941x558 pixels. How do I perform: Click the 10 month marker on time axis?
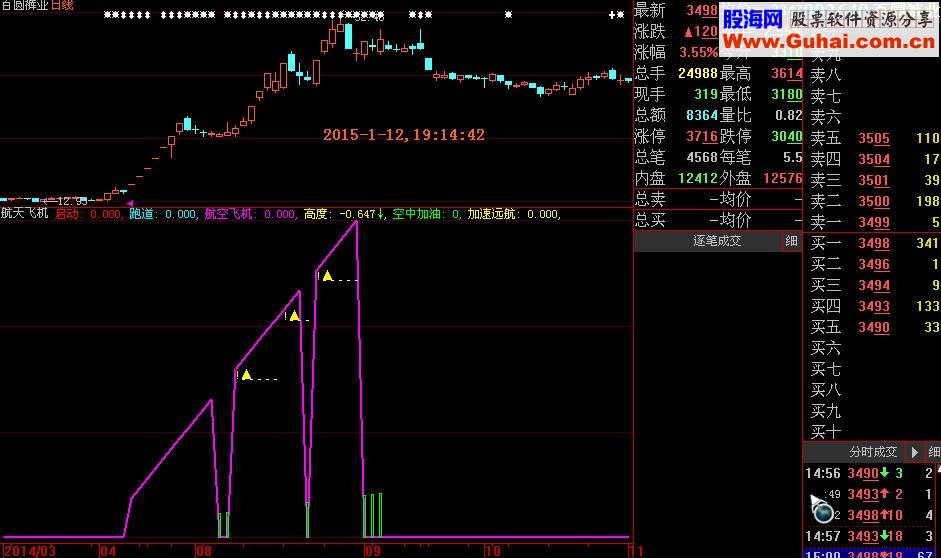492,551
